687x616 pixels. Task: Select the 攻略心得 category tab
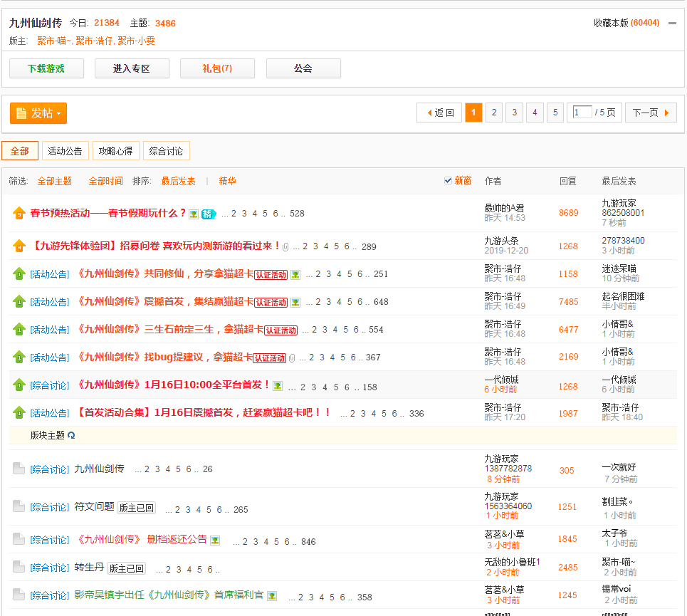pos(115,151)
